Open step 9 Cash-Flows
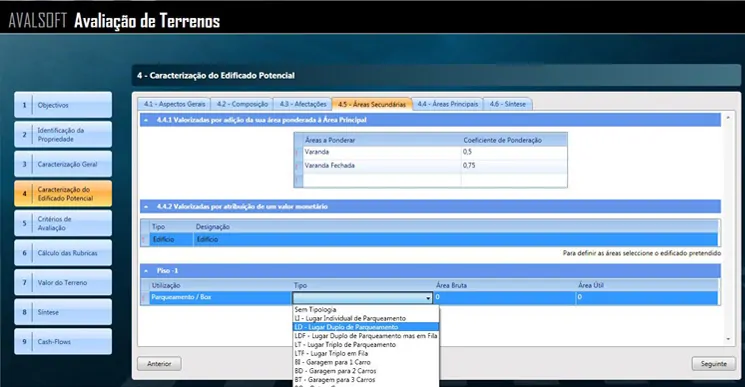This screenshot has width=745, height=387. 63,341
